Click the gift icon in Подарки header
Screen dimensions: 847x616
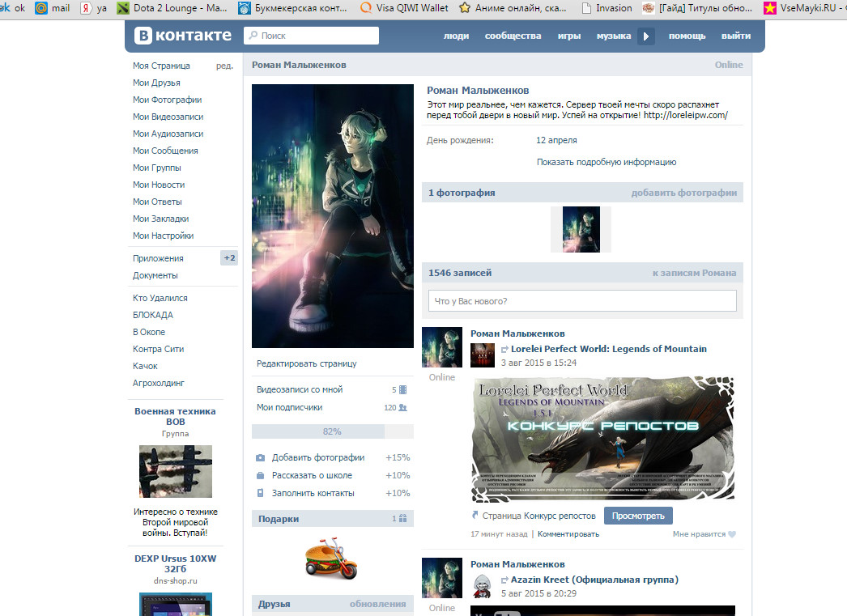(x=402, y=518)
